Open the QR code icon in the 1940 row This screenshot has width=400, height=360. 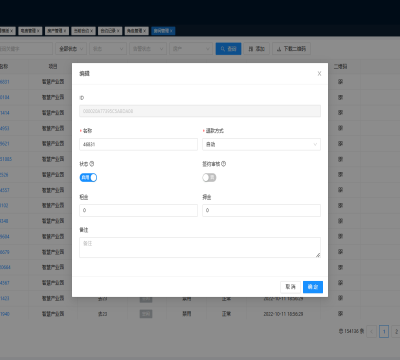point(340,314)
